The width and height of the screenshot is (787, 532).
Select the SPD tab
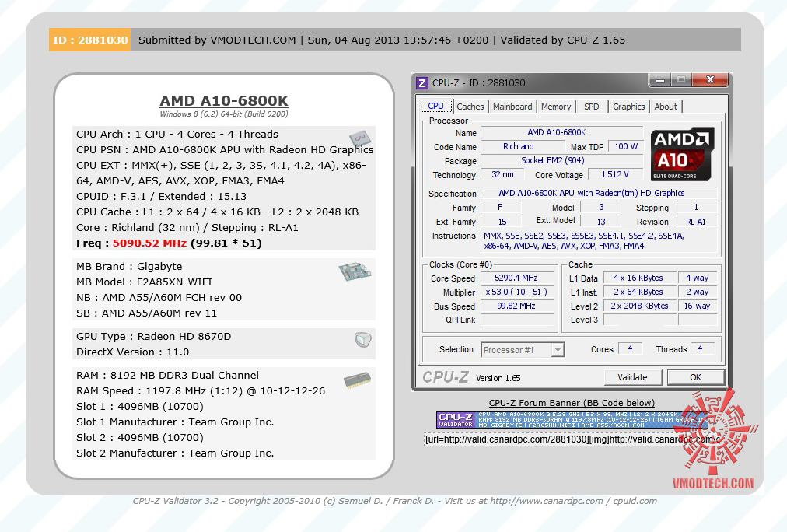click(592, 107)
